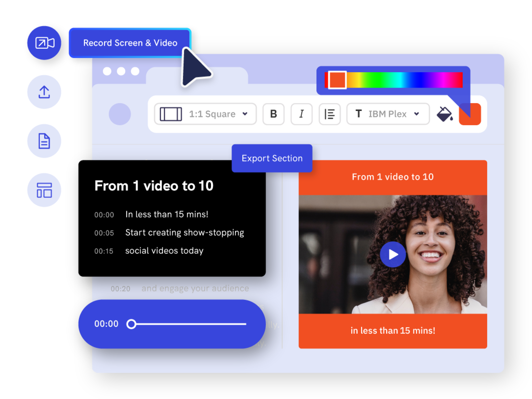Select the layout templates icon

pyautogui.click(x=44, y=190)
